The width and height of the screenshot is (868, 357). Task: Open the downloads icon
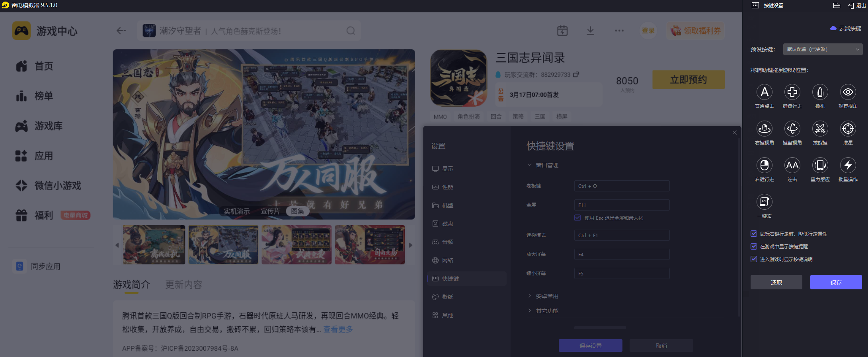(590, 31)
